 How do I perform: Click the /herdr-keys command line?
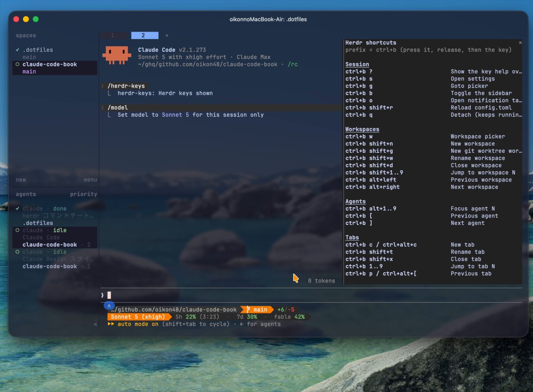tap(126, 86)
